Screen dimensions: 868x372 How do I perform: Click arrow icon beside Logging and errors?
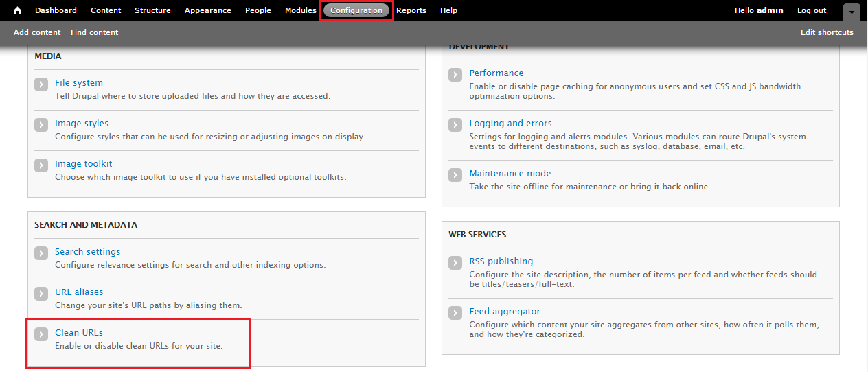(455, 125)
